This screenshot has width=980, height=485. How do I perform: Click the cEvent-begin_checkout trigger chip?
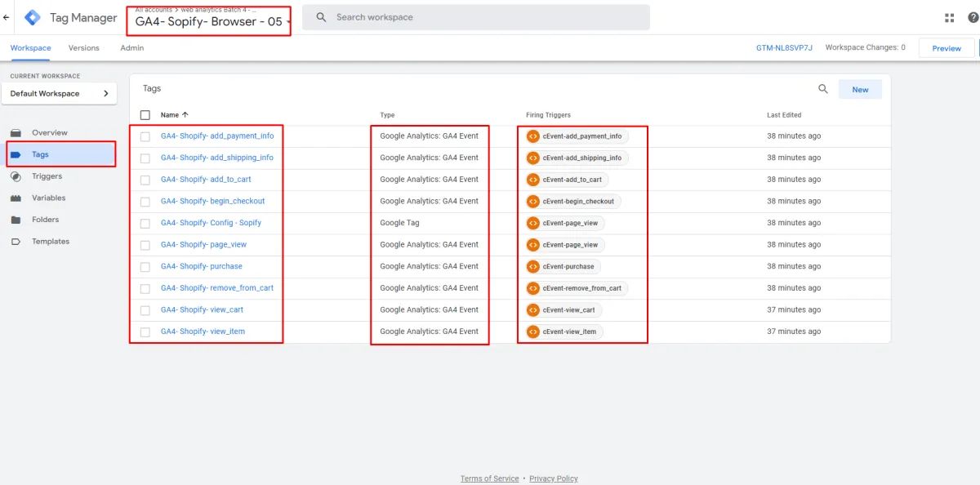click(573, 201)
